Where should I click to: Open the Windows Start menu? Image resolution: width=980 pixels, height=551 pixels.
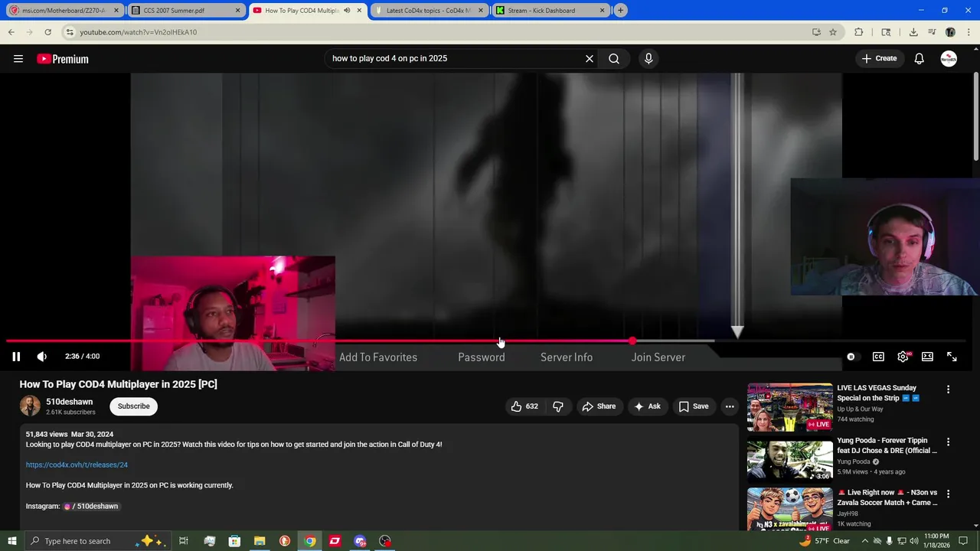[11, 541]
